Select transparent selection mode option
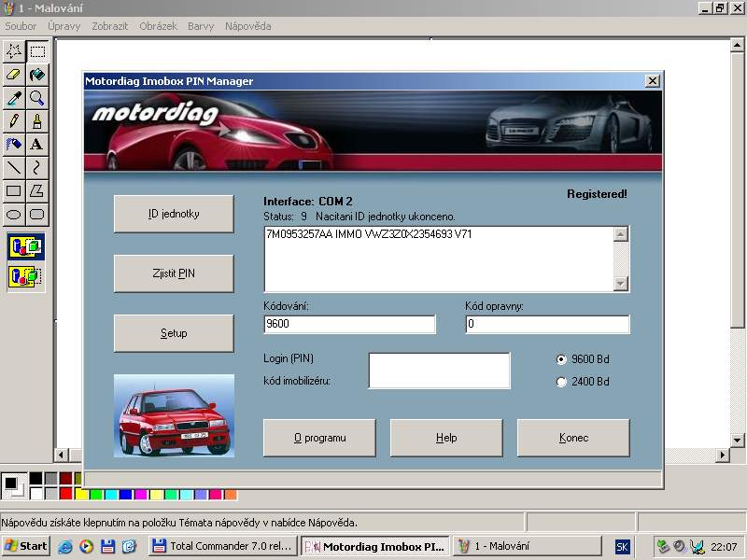Viewport: 747px width, 560px height. pyautogui.click(x=26, y=276)
